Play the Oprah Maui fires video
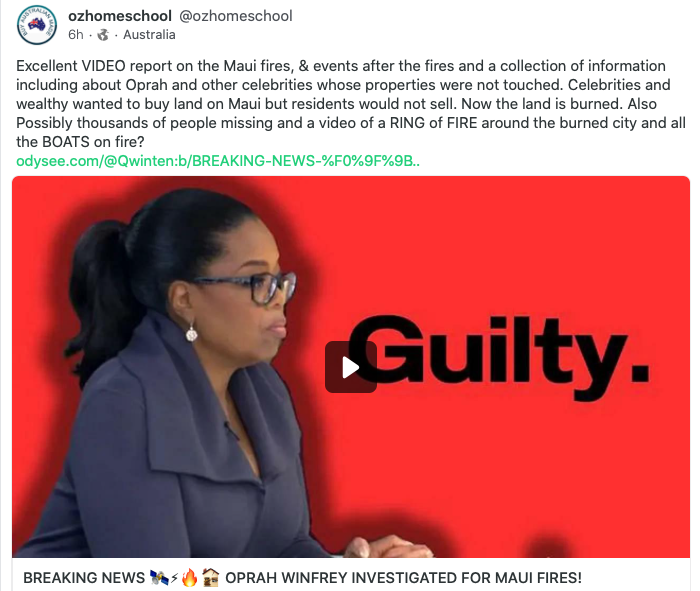The width and height of the screenshot is (700, 591). pyautogui.click(x=350, y=367)
